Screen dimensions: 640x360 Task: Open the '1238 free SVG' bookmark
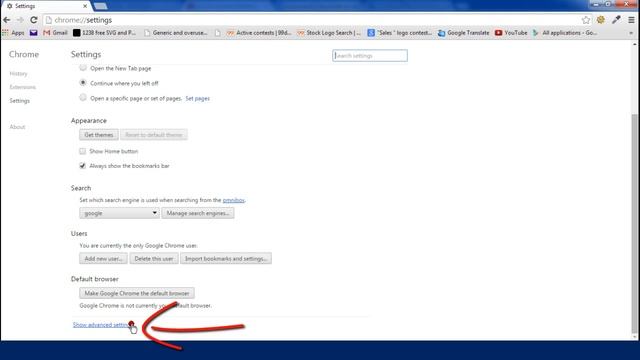104,33
